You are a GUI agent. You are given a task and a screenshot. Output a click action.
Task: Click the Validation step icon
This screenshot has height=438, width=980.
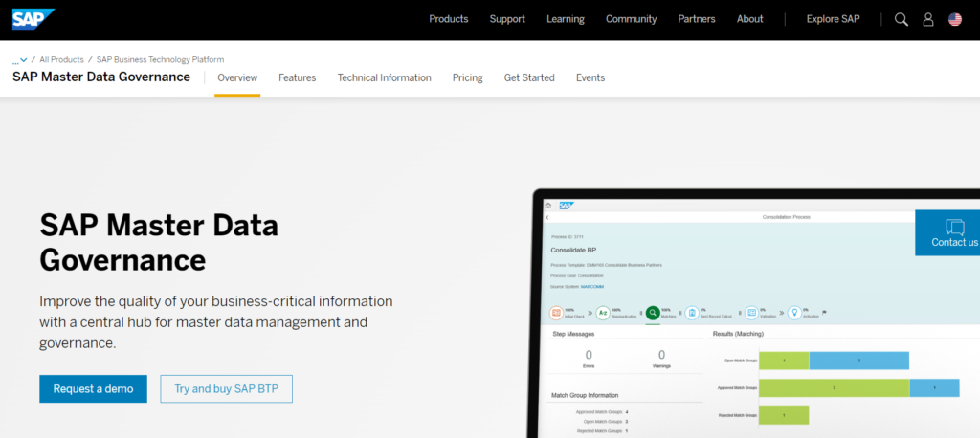[752, 313]
